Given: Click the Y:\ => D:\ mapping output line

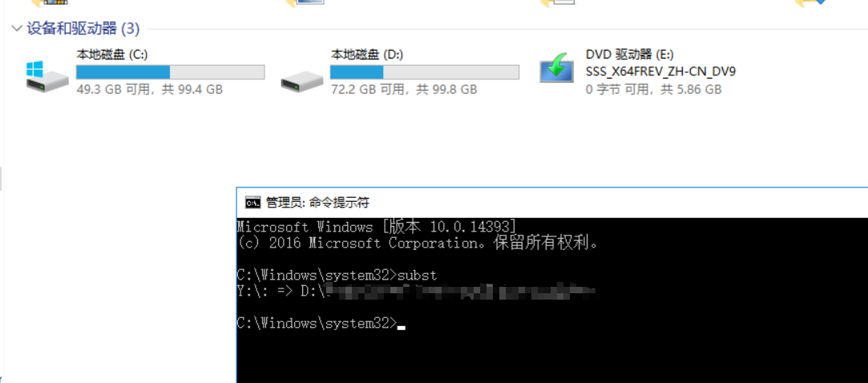Looking at the screenshot, I should (x=416, y=291).
